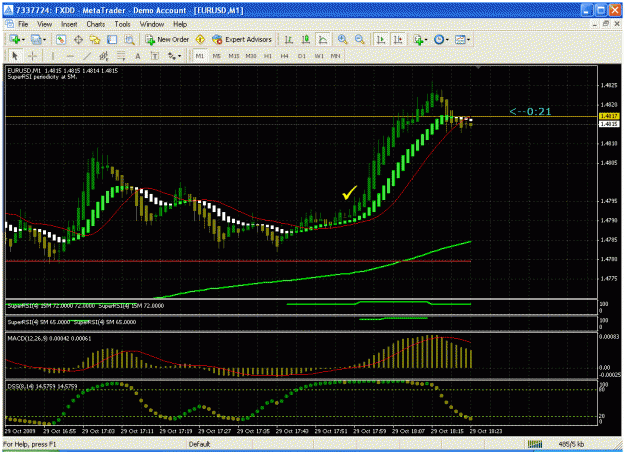Expand the Templates dropdown arrow

468,39
